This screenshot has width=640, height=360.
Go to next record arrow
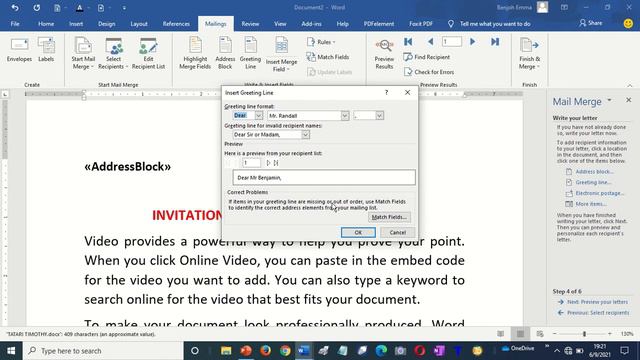point(473,42)
